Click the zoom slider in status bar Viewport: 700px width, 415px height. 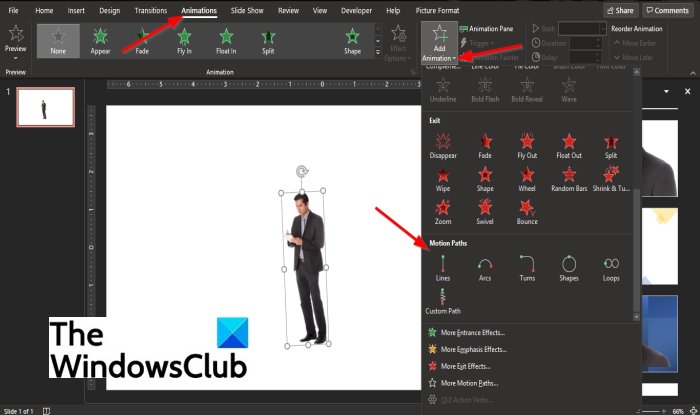pos(653,411)
